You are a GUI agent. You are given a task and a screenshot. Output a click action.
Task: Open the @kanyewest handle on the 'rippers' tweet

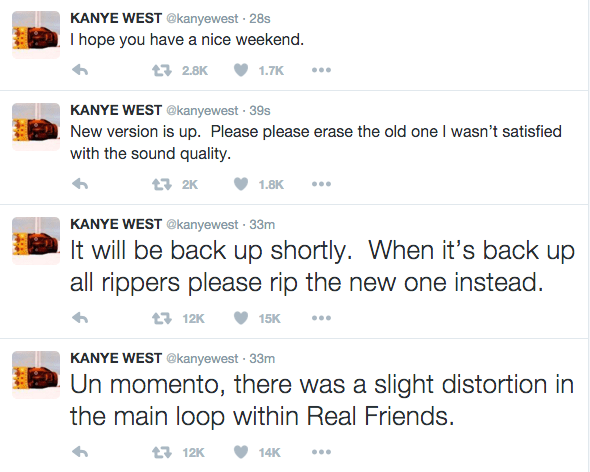pos(202,225)
